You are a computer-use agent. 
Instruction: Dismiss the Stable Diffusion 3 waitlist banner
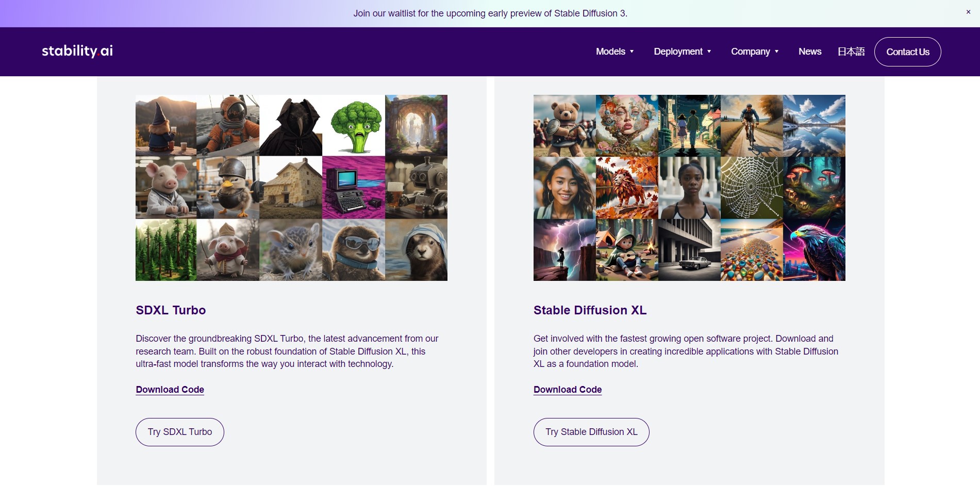[x=968, y=12]
